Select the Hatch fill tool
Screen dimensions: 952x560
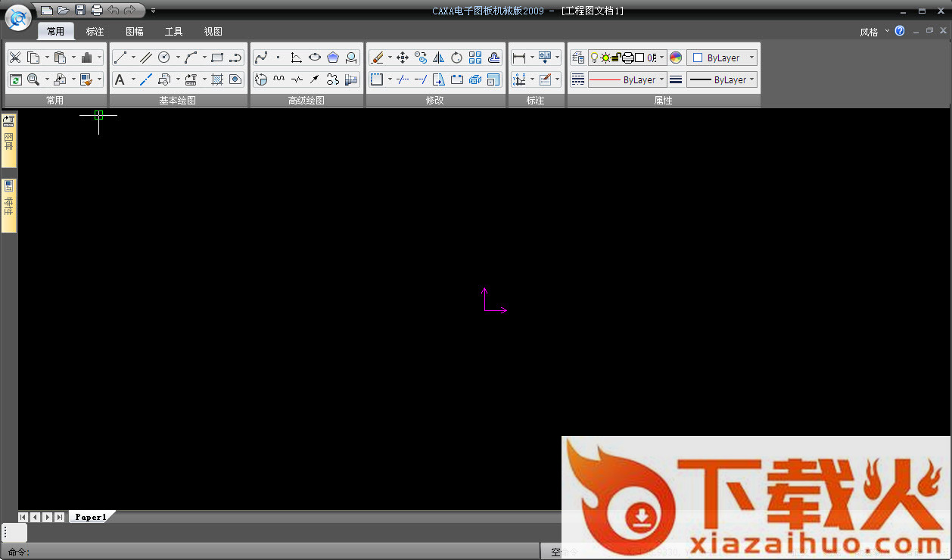pyautogui.click(x=217, y=79)
